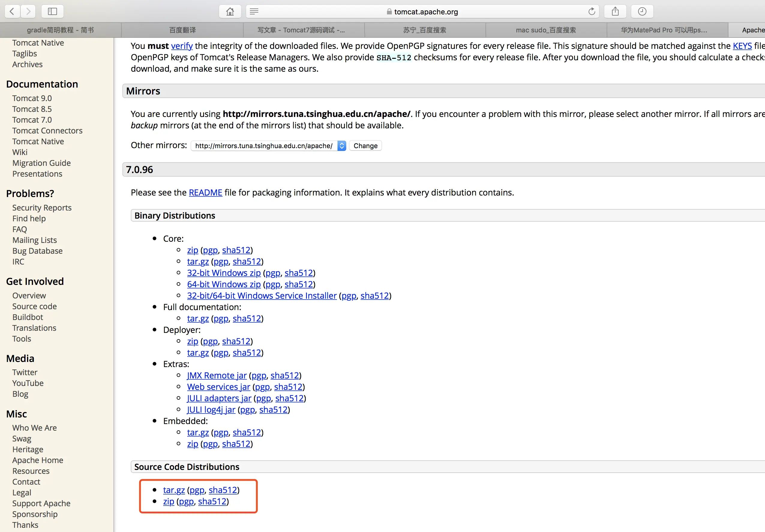The height and width of the screenshot is (532, 765).
Task: Download source code tar.gz link
Action: click(x=174, y=490)
